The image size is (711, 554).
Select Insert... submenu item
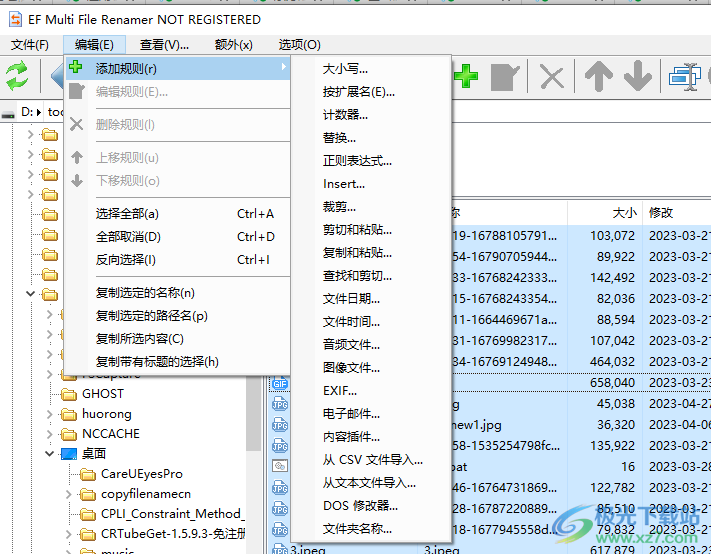371,184
